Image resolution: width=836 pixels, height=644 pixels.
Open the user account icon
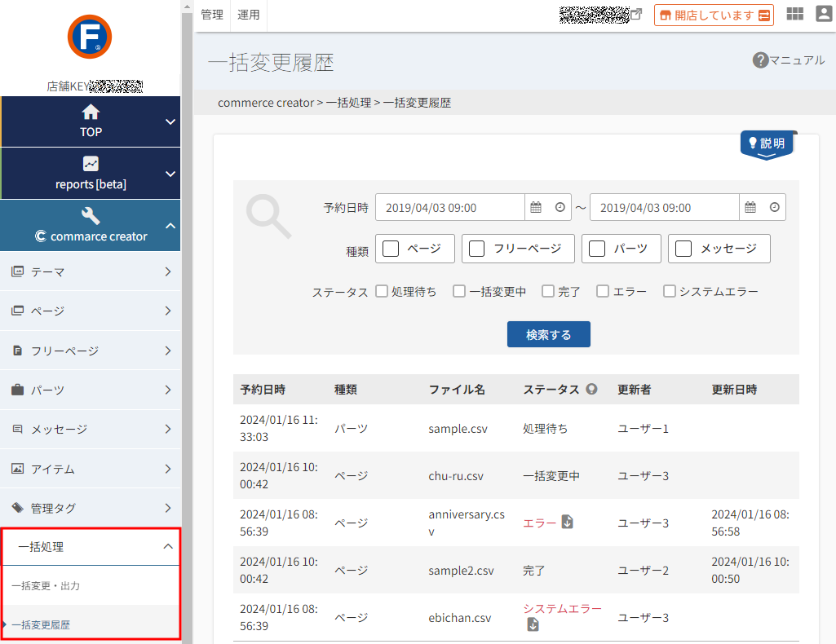click(825, 14)
